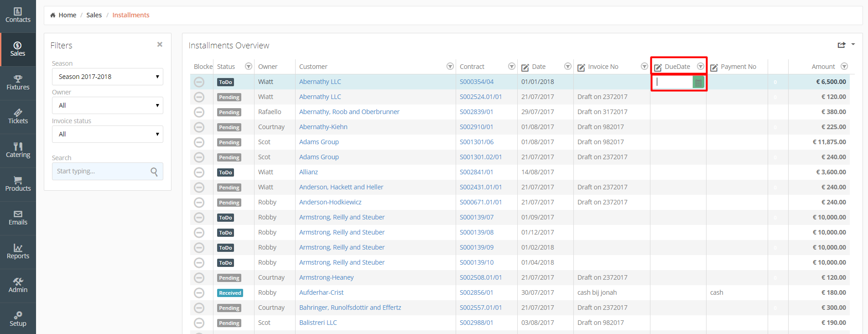Open the Season 2017-2018 dropdown
The width and height of the screenshot is (868, 334).
point(107,77)
